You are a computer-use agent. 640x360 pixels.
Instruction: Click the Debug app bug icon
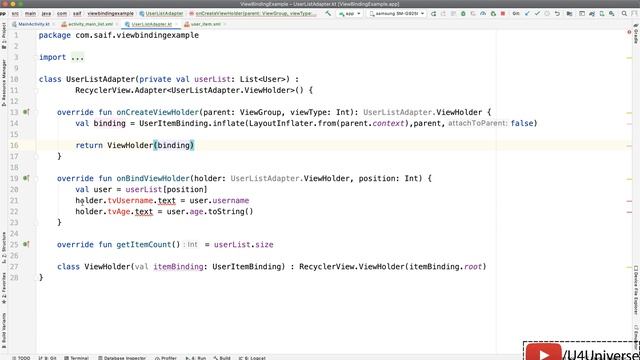(463, 13)
